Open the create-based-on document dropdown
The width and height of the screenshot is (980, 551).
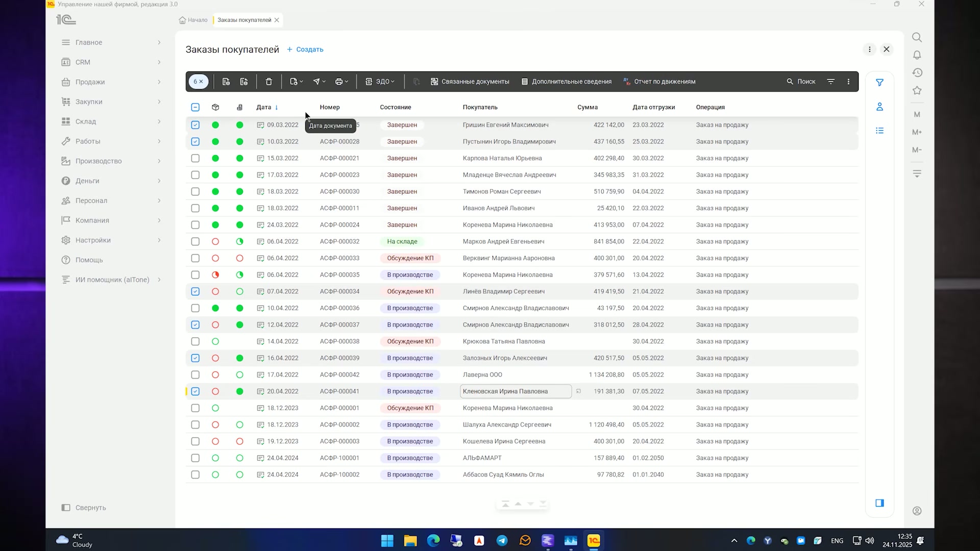(297, 82)
